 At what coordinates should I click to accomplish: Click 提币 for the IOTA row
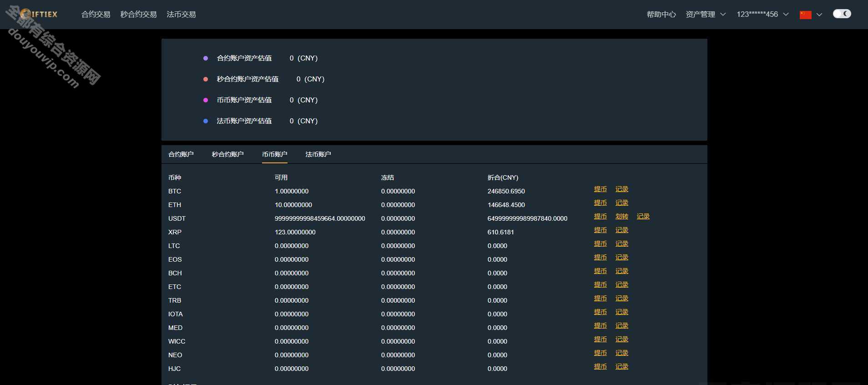tap(600, 312)
